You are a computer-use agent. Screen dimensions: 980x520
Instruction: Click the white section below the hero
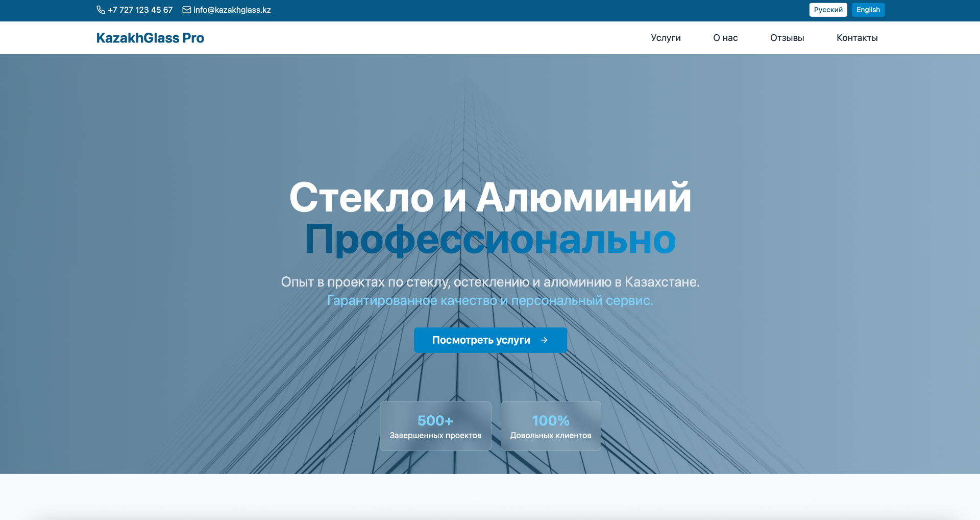coord(490,497)
